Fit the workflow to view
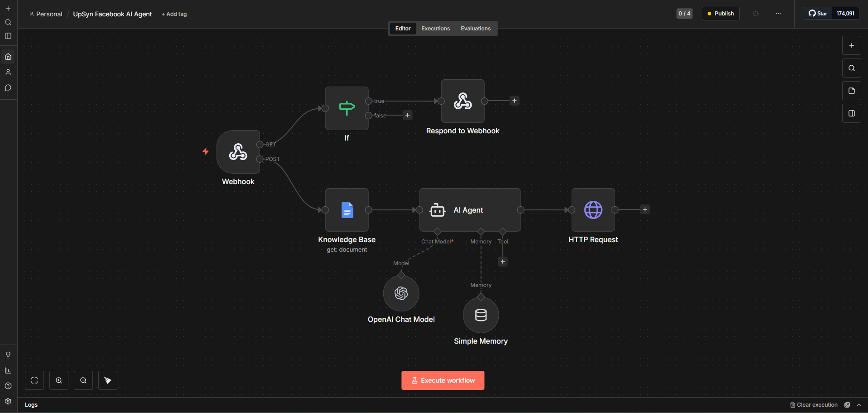 tap(34, 380)
